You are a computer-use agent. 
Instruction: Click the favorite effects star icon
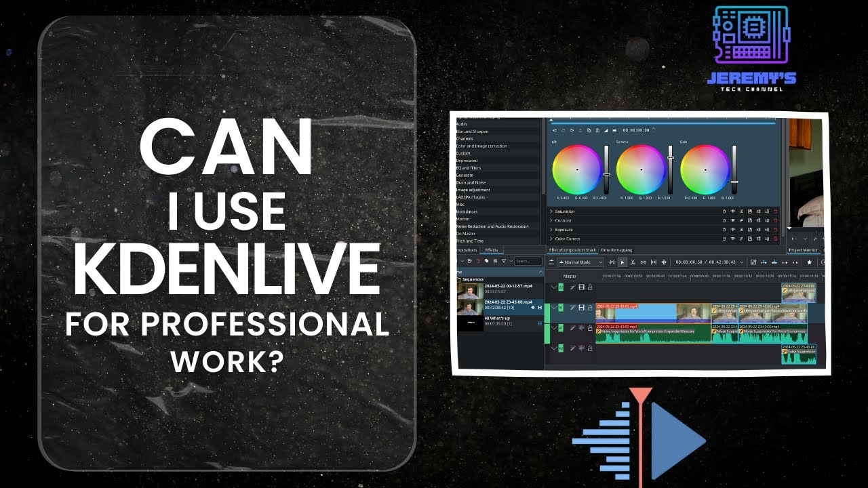coord(809,262)
